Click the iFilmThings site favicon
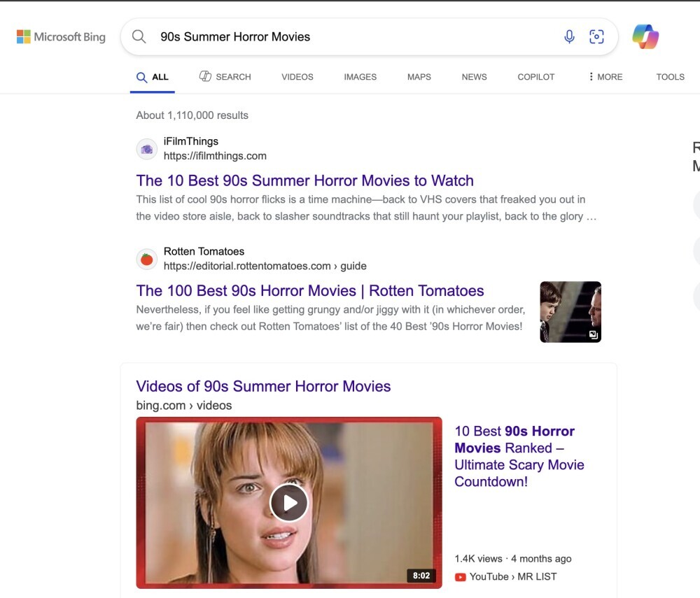 pyautogui.click(x=146, y=148)
